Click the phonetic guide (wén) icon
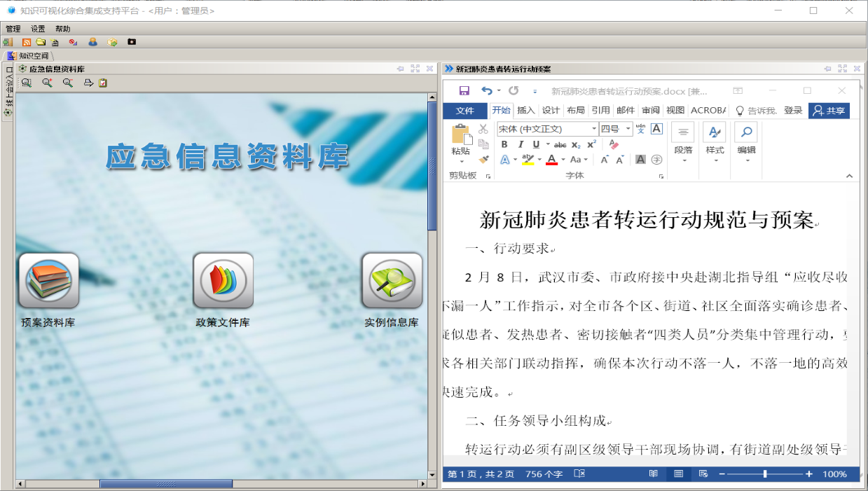868x491 pixels. [x=640, y=129]
